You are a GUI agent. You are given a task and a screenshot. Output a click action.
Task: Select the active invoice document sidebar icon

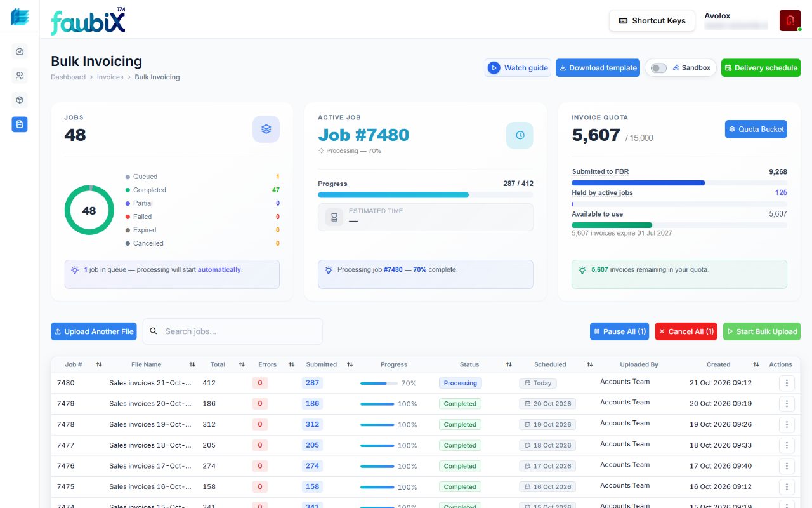[20, 124]
